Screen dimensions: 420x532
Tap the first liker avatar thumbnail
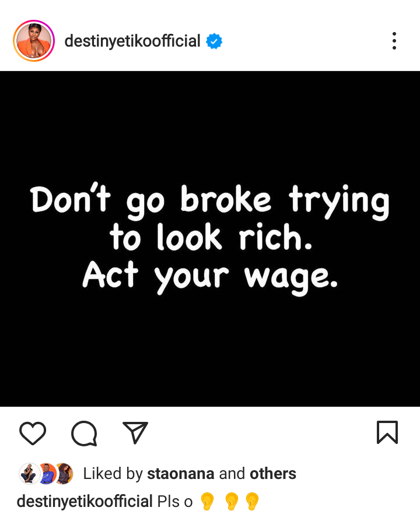29,474
